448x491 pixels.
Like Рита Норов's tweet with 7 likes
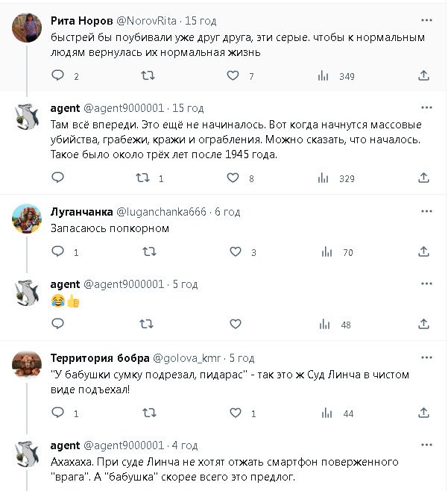click(234, 75)
